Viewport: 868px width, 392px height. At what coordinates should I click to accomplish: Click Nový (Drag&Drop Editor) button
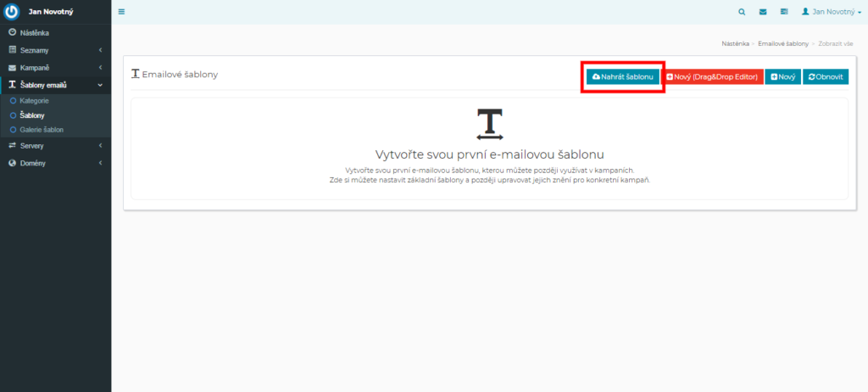[x=711, y=76]
